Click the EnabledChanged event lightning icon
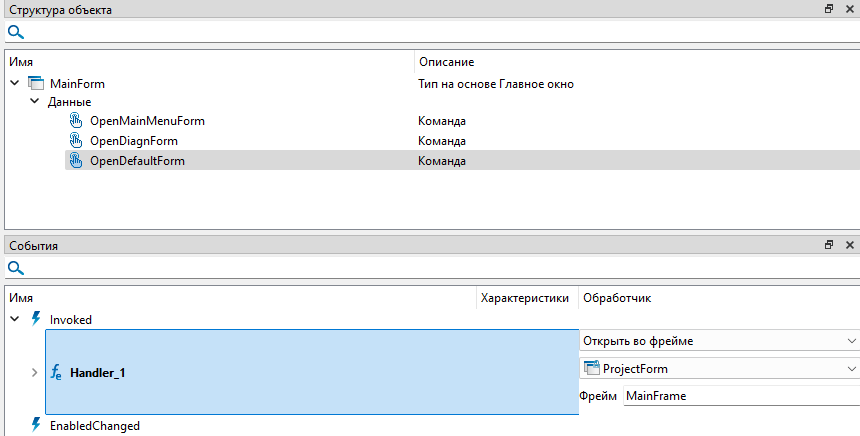 click(x=36, y=426)
